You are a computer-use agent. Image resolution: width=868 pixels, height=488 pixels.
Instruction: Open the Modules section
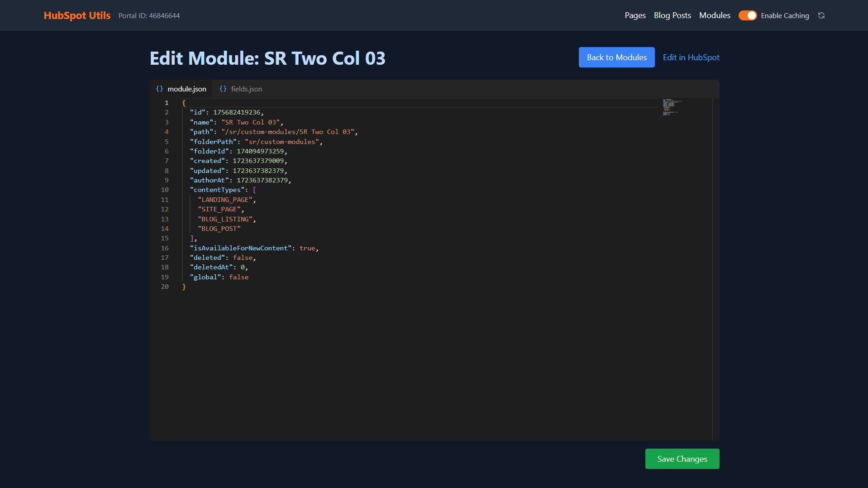click(x=714, y=15)
